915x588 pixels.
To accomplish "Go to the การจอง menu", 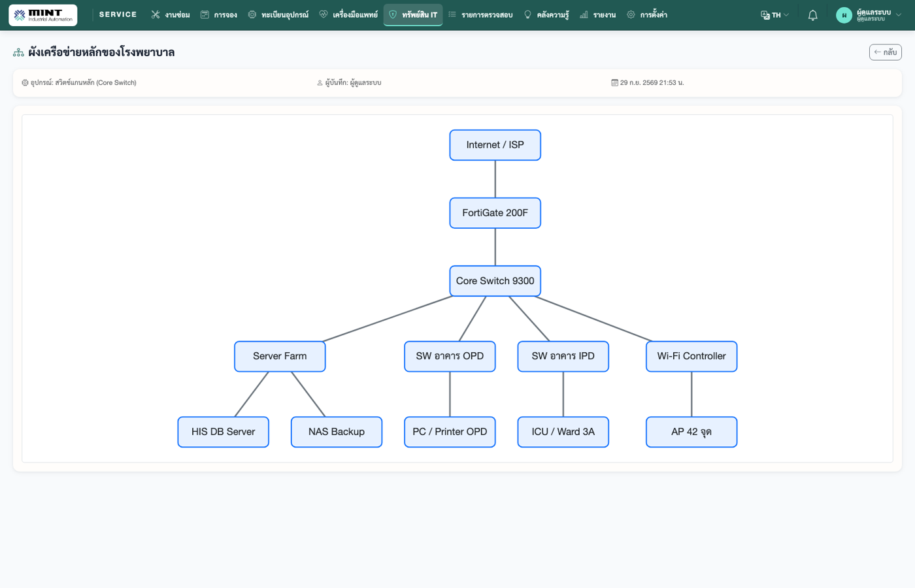I will point(219,14).
